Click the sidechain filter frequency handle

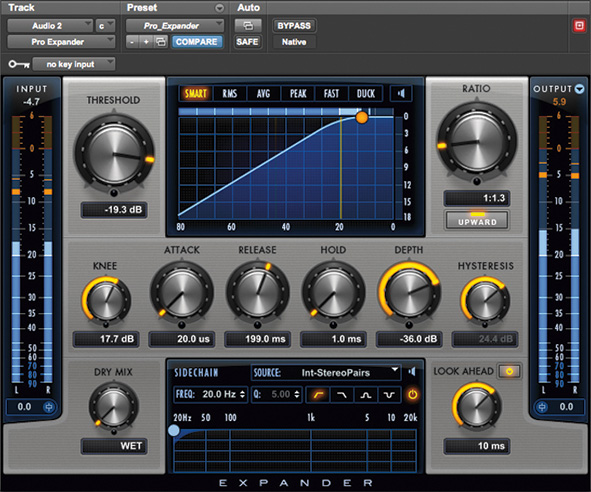(174, 430)
